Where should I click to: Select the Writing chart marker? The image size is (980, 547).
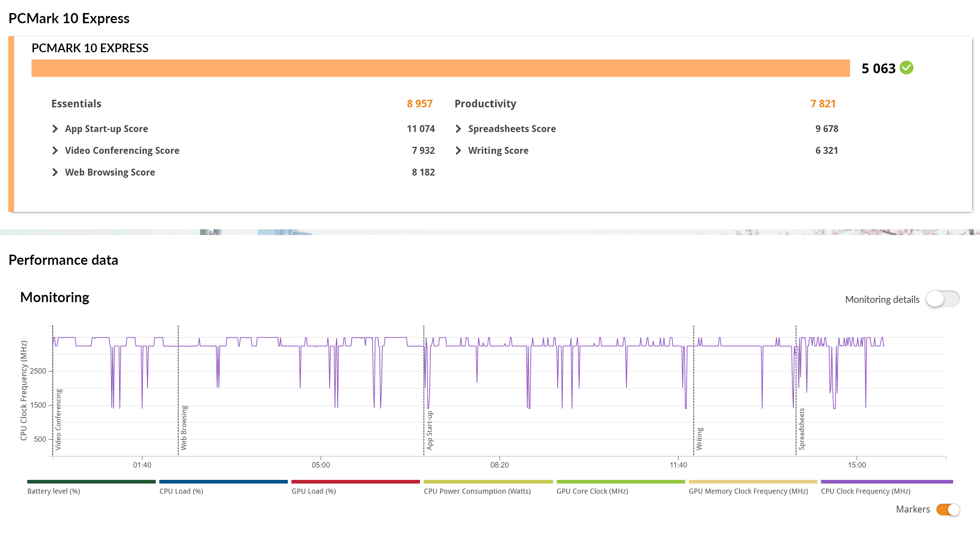(699, 439)
